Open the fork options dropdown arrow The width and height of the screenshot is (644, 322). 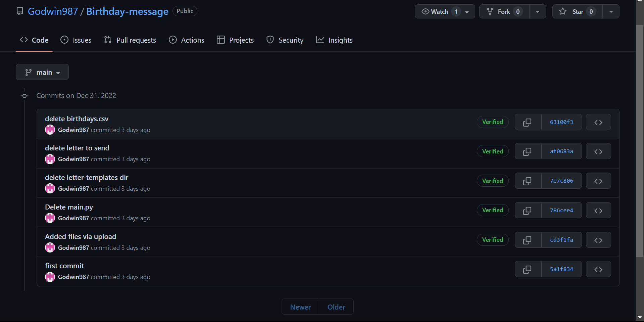point(538,11)
